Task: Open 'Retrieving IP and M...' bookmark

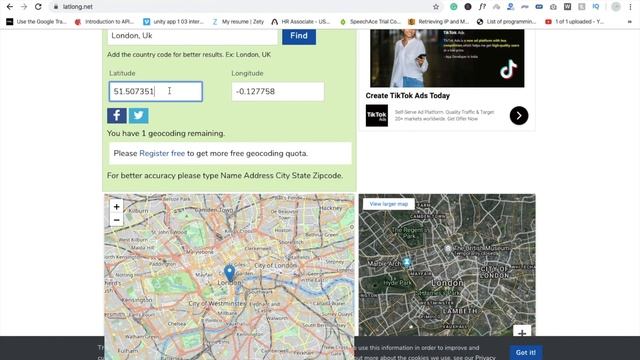Action: tap(438, 22)
